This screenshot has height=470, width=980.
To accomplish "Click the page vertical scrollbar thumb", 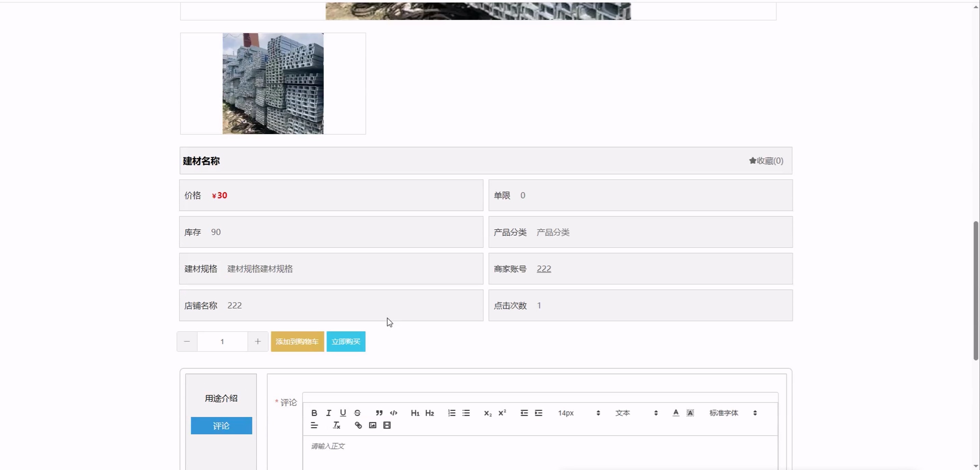I will click(x=976, y=291).
